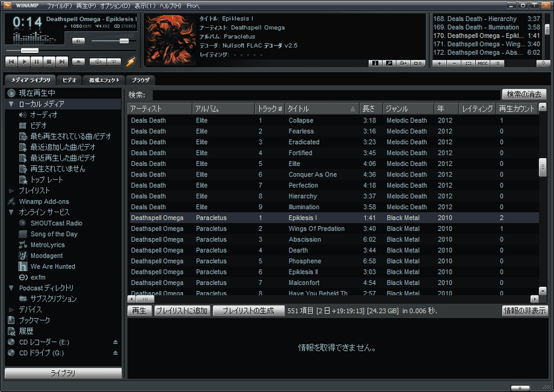Click the 再生 button below the track list
554x392 pixels.
pyautogui.click(x=139, y=311)
